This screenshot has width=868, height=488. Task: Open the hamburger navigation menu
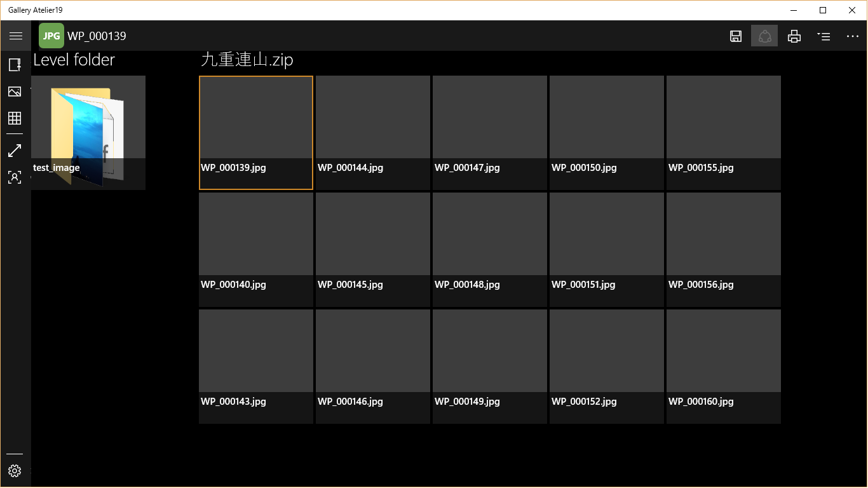(15, 36)
